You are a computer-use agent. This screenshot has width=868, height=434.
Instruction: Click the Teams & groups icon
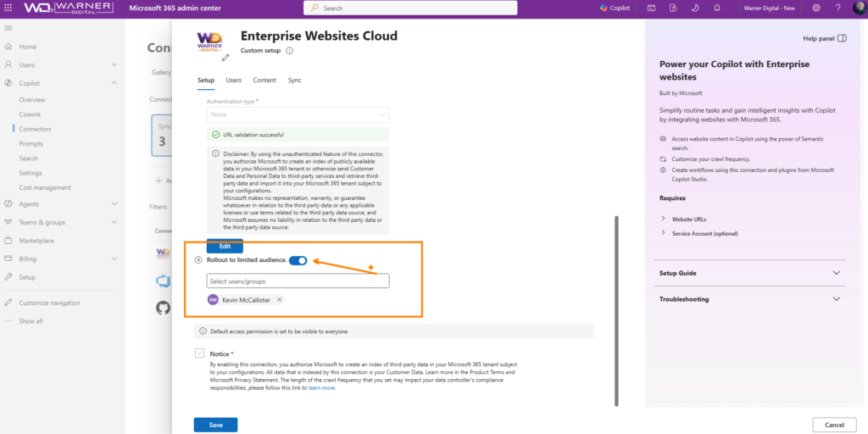[8, 222]
